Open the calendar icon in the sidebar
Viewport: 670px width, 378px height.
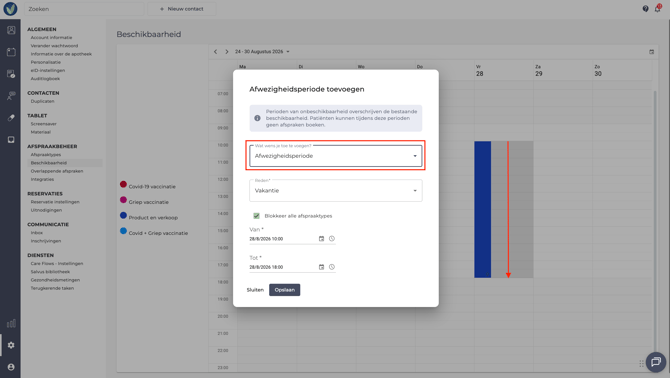pos(11,52)
